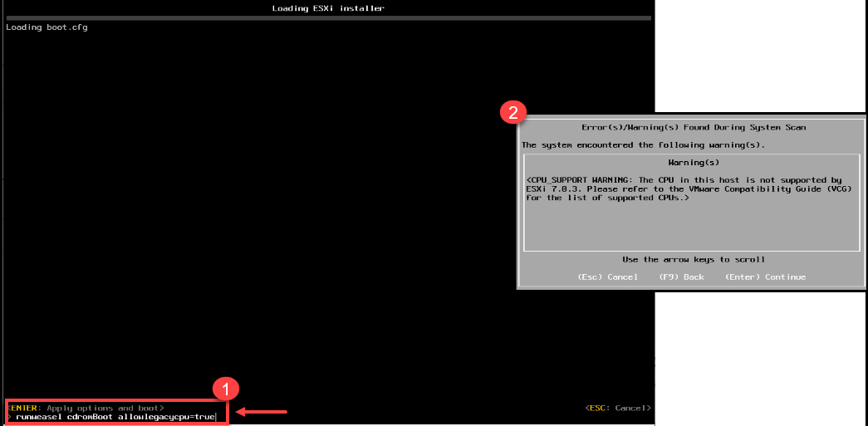Click the CPU_SUPPORT WARNING message text

tap(689, 189)
